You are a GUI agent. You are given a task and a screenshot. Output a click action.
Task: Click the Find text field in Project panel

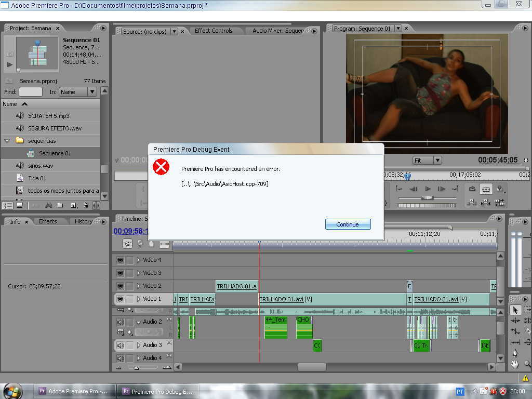coord(31,91)
